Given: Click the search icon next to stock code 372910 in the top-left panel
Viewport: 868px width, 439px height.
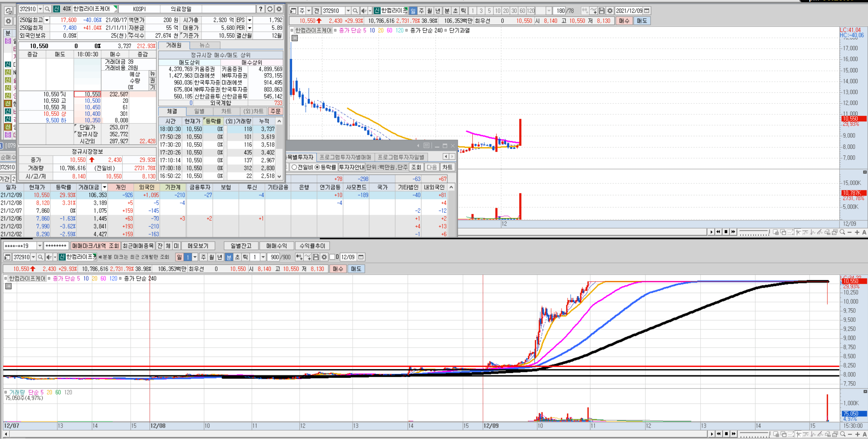Looking at the screenshot, I should click(x=48, y=9).
